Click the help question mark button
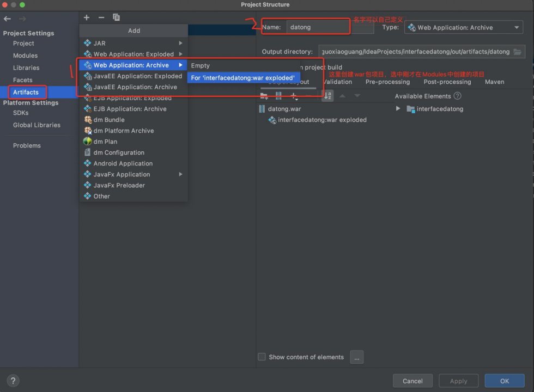The image size is (534, 392). 13,381
